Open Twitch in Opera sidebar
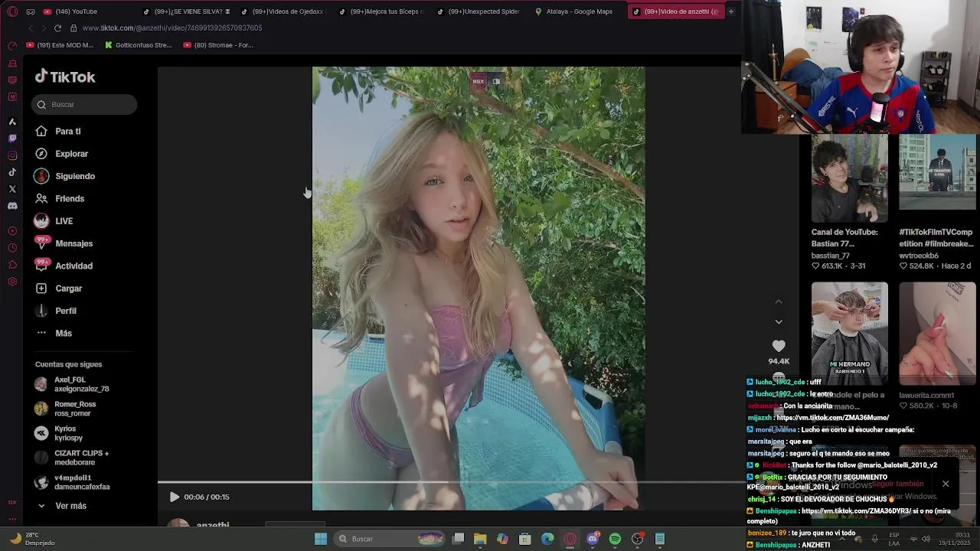Screen dimensions: 980x551 pos(12,139)
